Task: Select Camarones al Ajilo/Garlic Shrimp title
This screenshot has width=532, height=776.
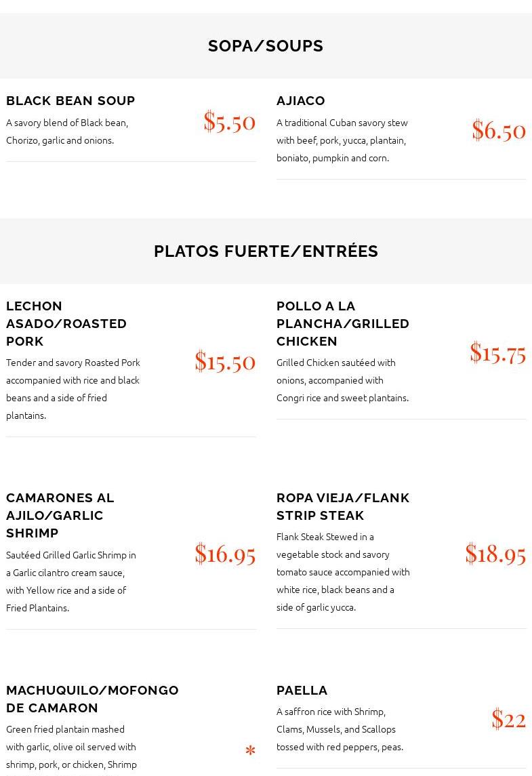Action: point(60,515)
